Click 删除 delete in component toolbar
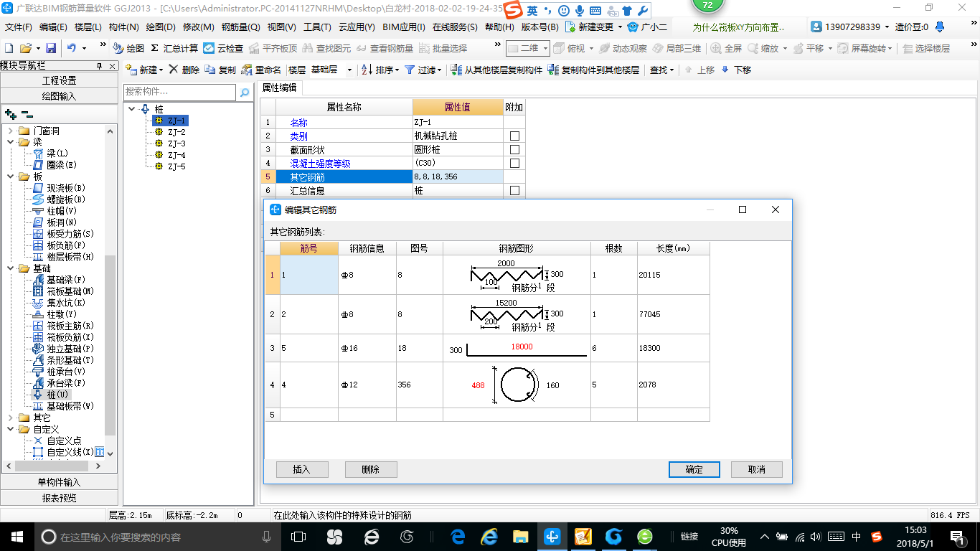980x551 pixels. click(184, 70)
